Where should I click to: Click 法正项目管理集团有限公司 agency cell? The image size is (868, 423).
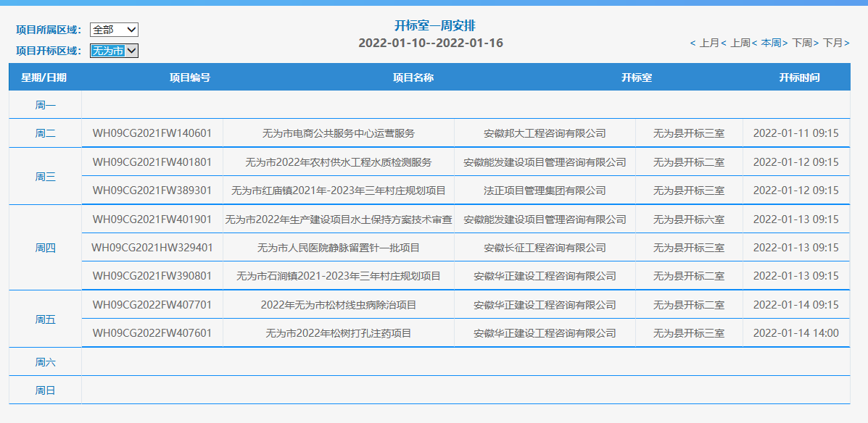pyautogui.click(x=545, y=190)
